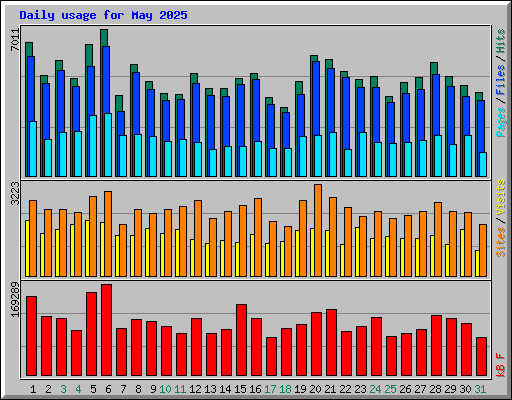512x400 pixels.
Task: Click day label 20 on the axis
Action: [315, 389]
